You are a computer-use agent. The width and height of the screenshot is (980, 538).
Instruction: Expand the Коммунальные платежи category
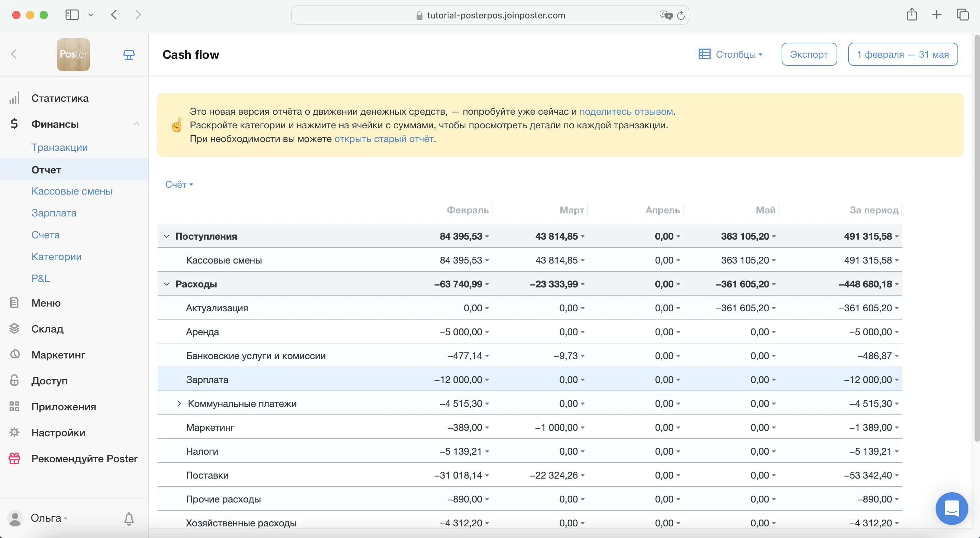pyautogui.click(x=179, y=403)
